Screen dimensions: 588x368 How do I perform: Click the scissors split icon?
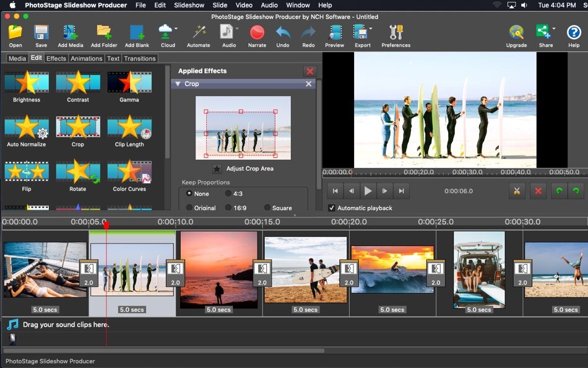click(x=517, y=191)
